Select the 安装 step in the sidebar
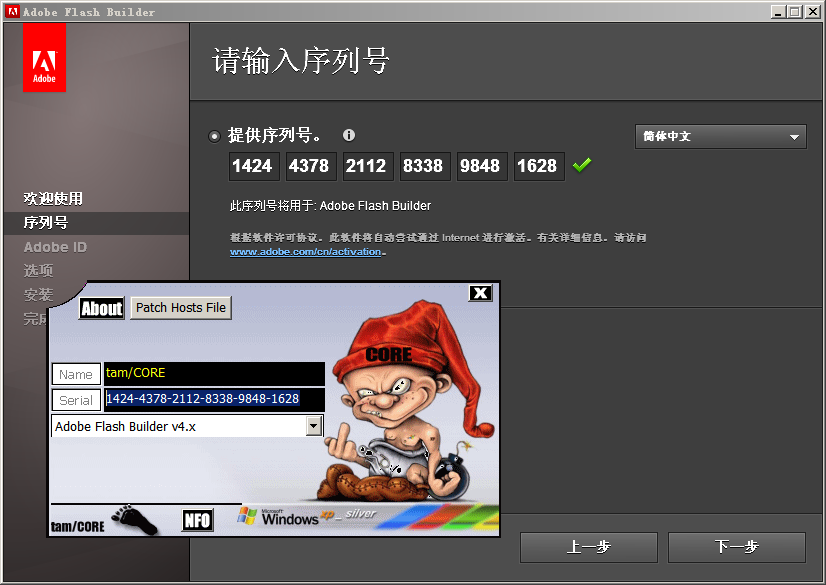The width and height of the screenshot is (826, 585). [x=38, y=294]
